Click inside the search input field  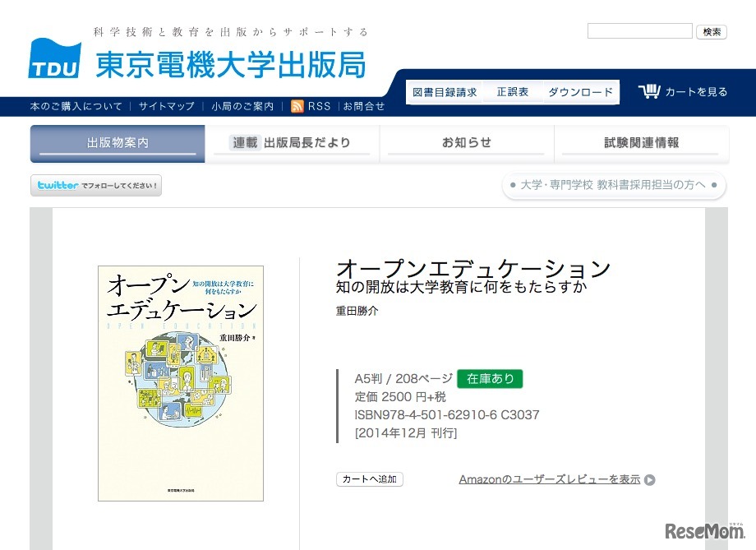639,30
